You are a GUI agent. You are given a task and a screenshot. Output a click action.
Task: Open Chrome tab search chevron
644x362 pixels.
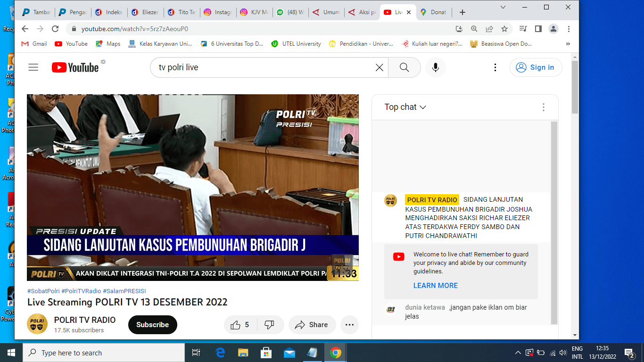503,7
